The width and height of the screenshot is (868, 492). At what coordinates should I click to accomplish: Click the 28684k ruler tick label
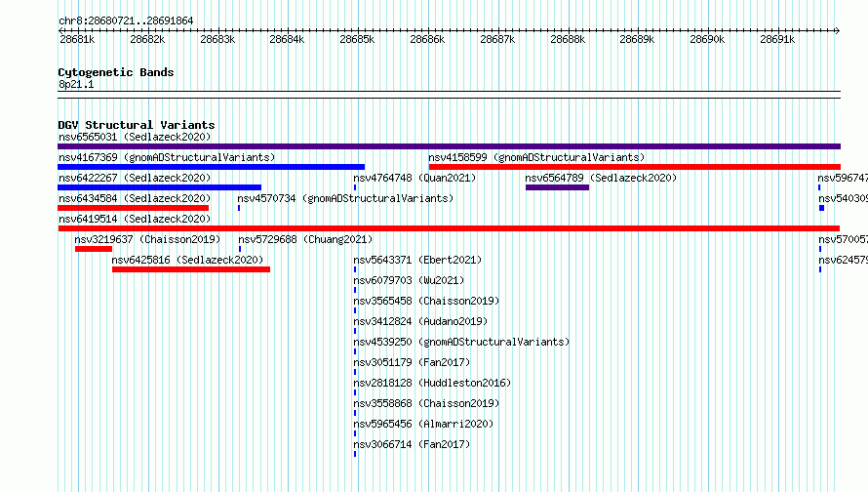coord(287,39)
